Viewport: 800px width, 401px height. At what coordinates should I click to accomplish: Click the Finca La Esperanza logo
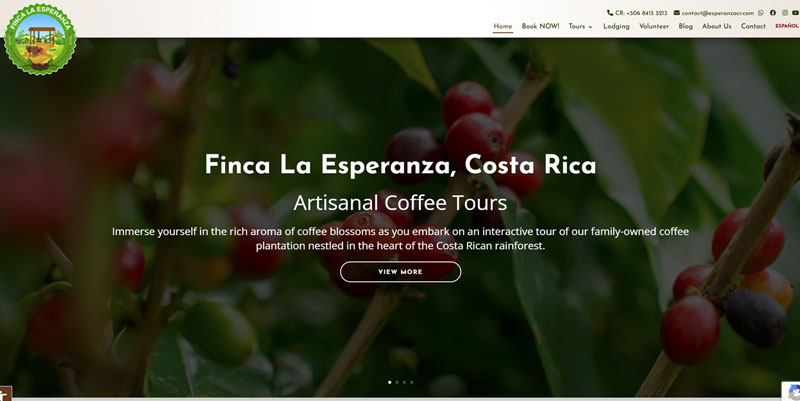coord(40,39)
